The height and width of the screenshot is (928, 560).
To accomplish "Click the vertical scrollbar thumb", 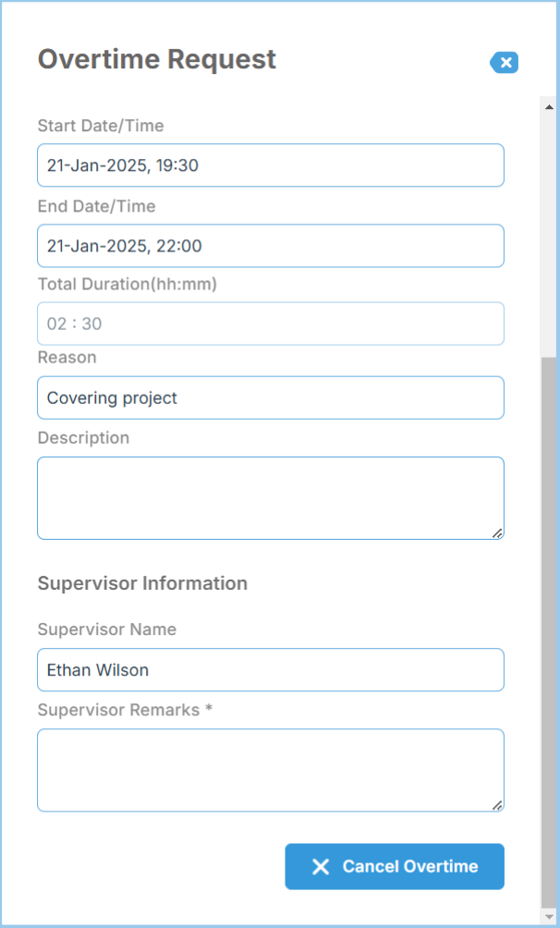I will pos(548,629).
